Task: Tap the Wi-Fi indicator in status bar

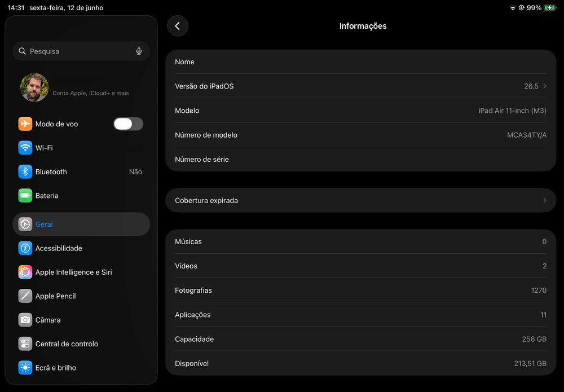Action: [513, 8]
